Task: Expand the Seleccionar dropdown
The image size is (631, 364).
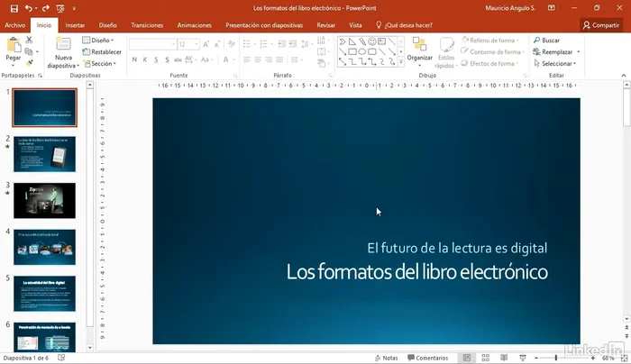Action: click(555, 64)
